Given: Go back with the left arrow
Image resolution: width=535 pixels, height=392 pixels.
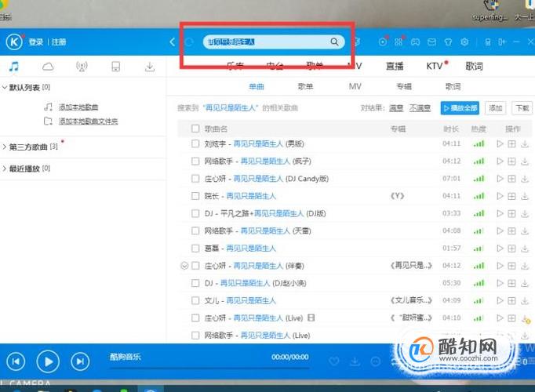Looking at the screenshot, I should [173, 42].
